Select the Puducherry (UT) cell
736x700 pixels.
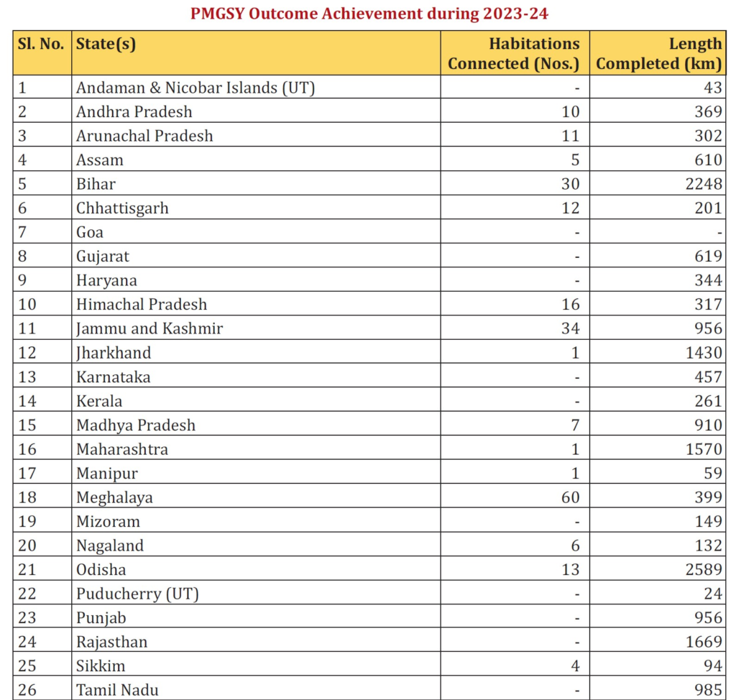[x=137, y=594]
